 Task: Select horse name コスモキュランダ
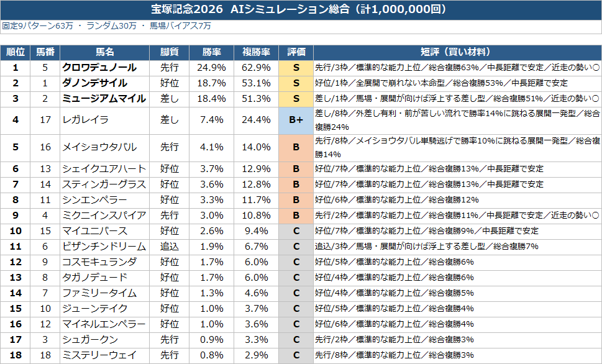99,262
